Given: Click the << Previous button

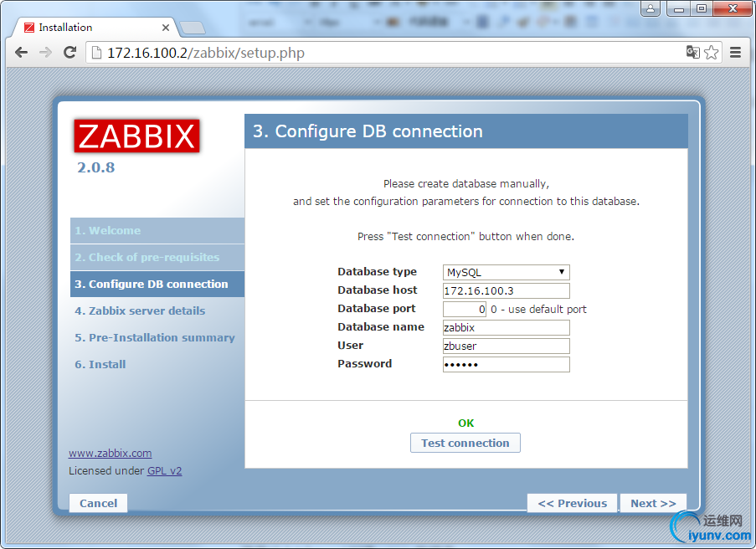Looking at the screenshot, I should 573,503.
